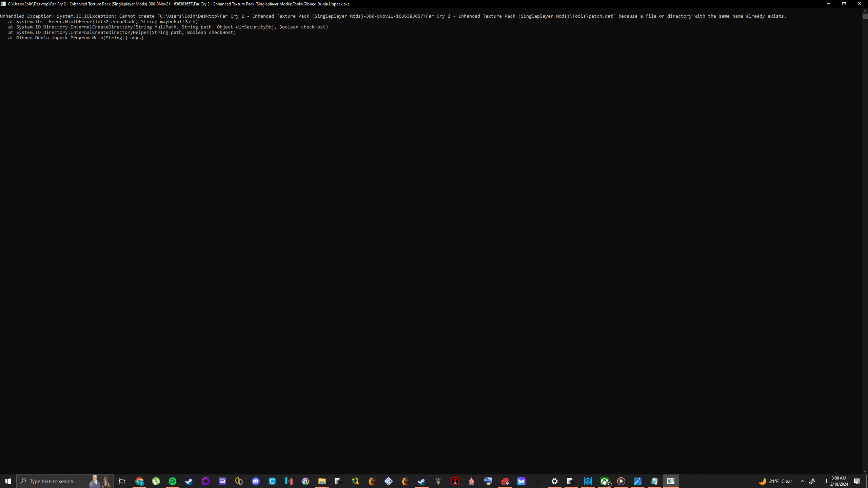The height and width of the screenshot is (488, 868).
Task: Click the Steam icon beside Spotify
Action: click(189, 481)
